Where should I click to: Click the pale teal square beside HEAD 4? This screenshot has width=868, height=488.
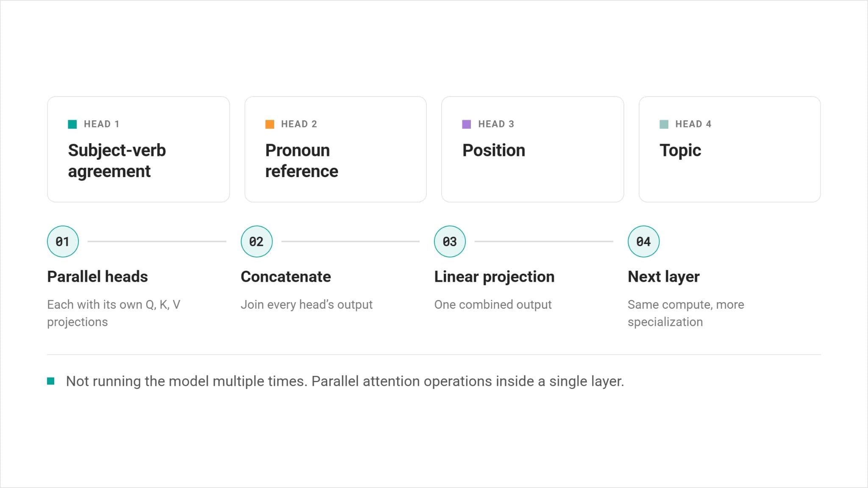click(x=664, y=124)
